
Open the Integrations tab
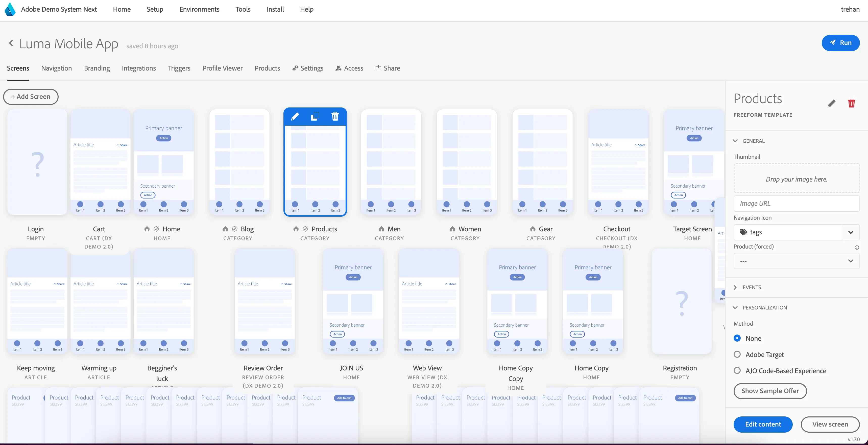click(x=139, y=68)
